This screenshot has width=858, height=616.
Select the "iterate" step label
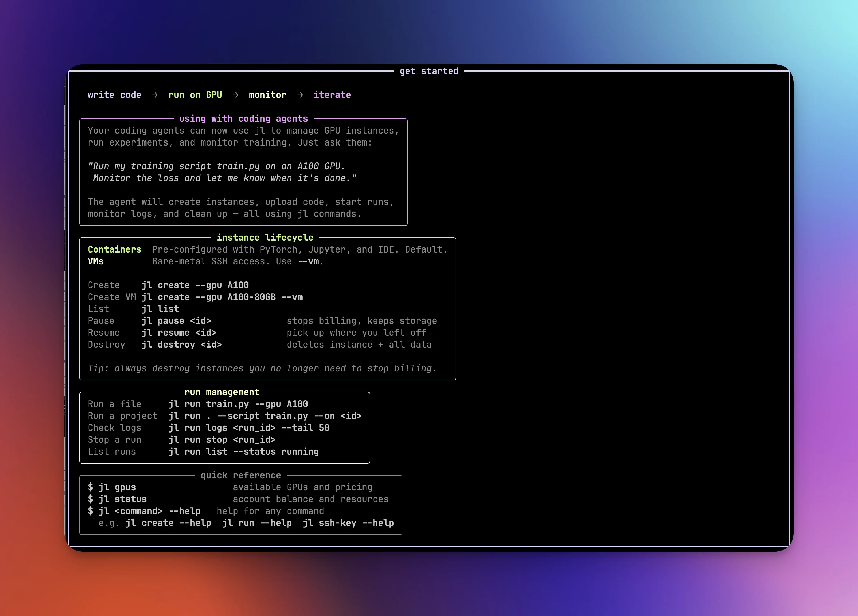(x=332, y=95)
